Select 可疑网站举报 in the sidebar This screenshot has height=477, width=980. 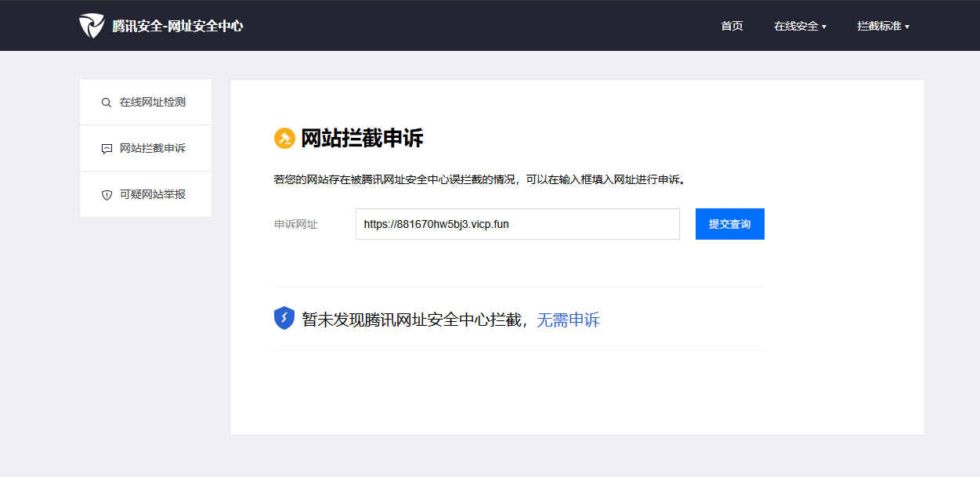click(146, 194)
